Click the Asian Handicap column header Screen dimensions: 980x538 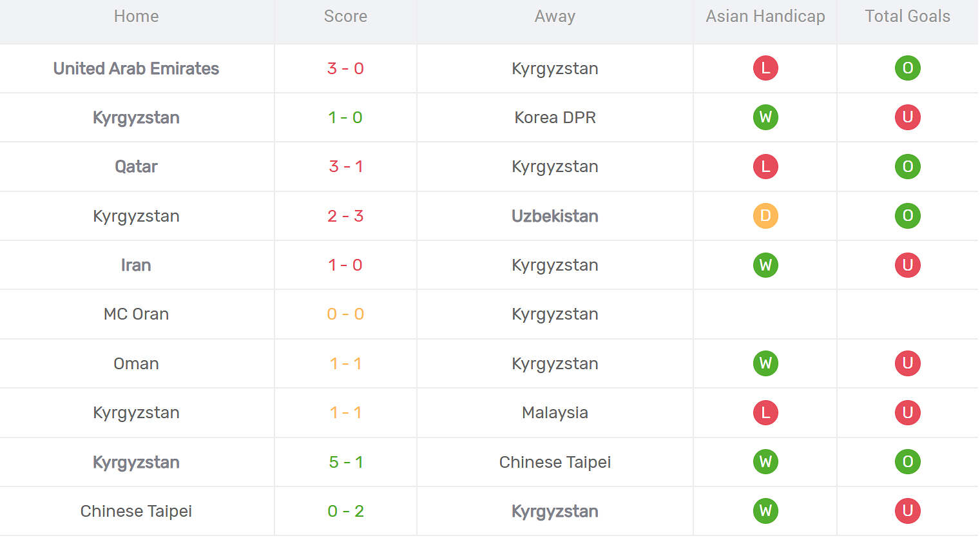pos(765,16)
